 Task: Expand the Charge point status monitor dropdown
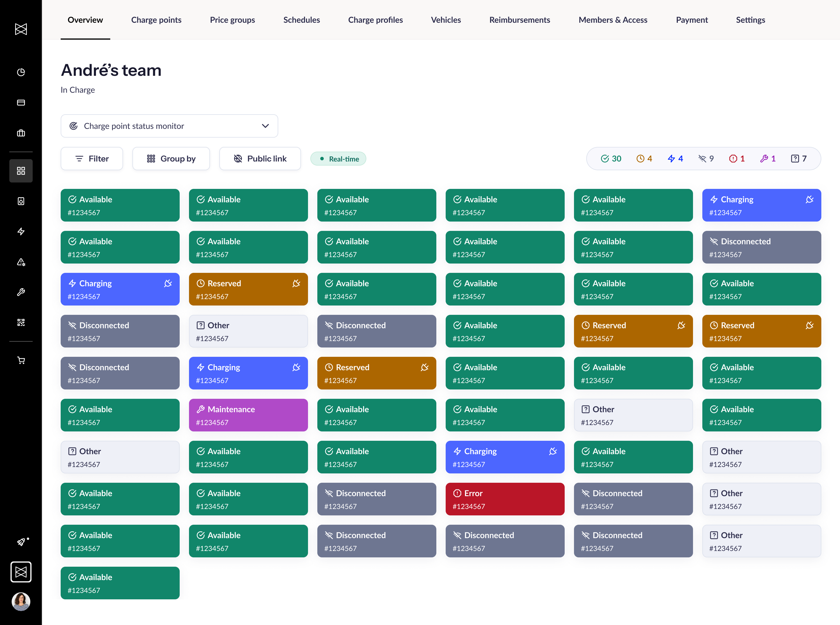[x=169, y=126]
